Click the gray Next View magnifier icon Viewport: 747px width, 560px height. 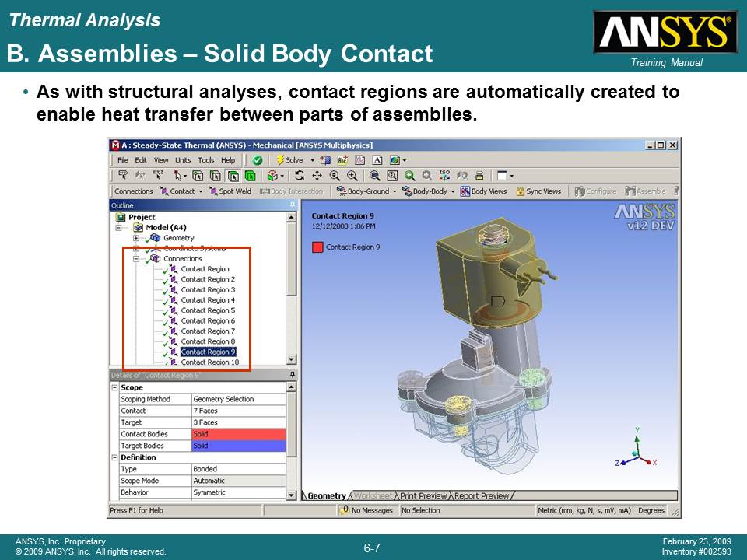(x=427, y=177)
